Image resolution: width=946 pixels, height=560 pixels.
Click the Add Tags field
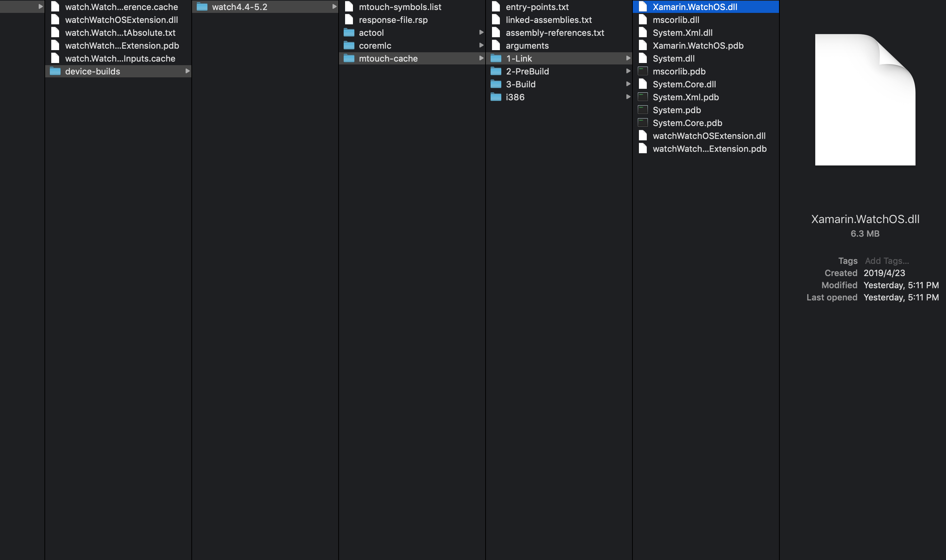887,261
